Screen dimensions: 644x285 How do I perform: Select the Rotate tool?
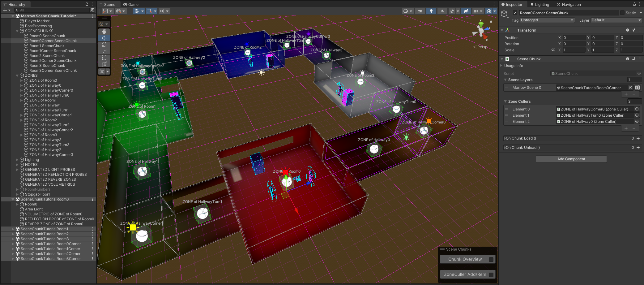[x=104, y=45]
